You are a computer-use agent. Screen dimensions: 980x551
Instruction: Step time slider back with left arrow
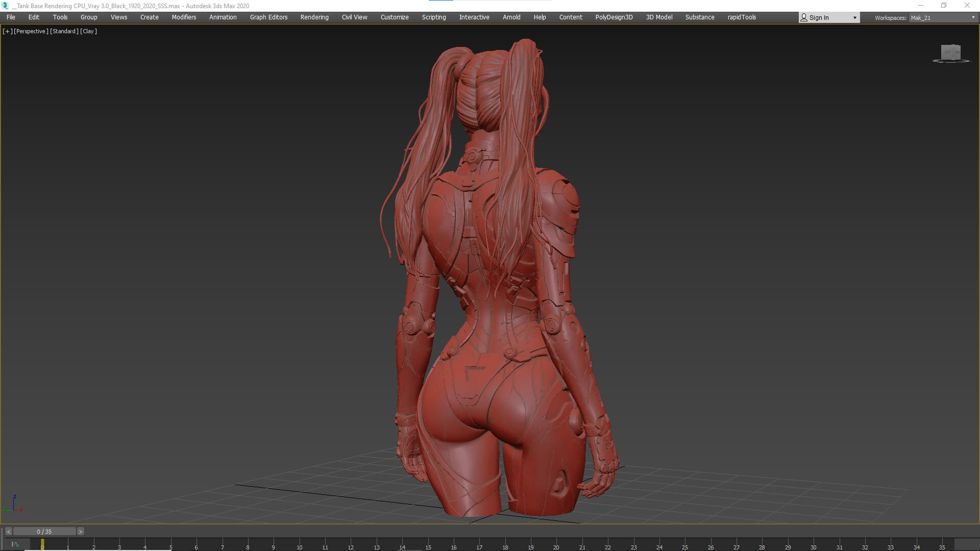(x=9, y=532)
